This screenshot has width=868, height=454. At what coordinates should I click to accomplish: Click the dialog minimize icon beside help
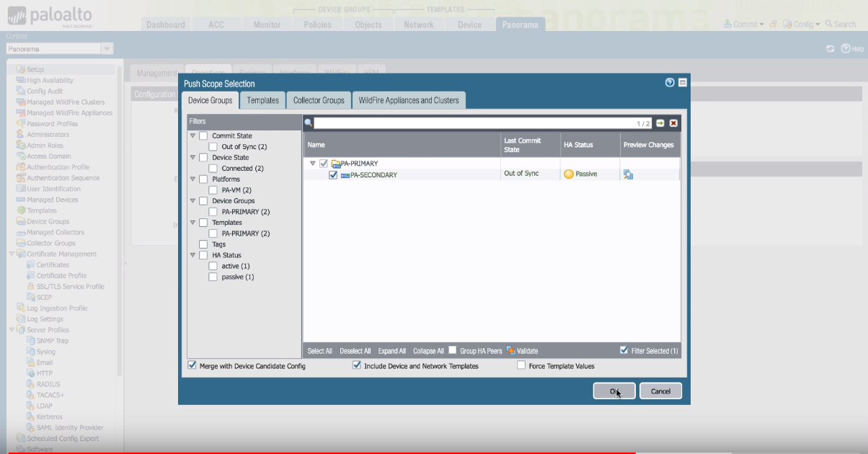(682, 83)
